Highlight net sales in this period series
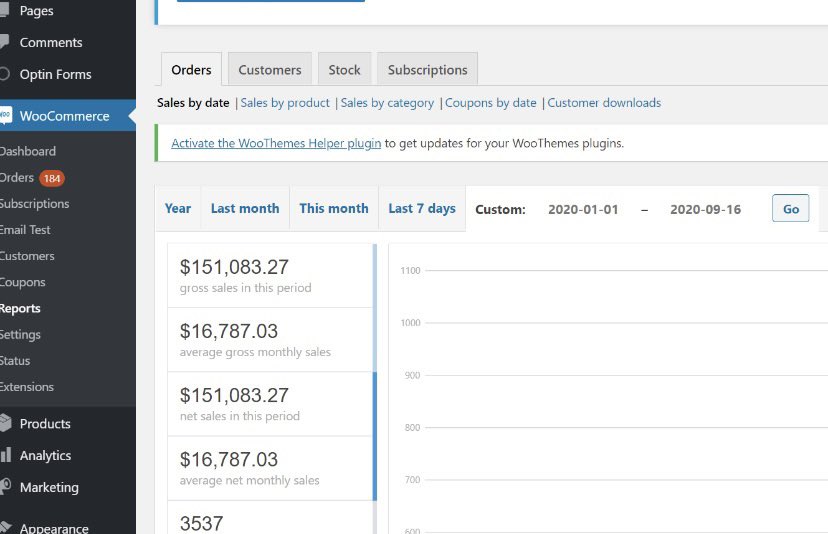The width and height of the screenshot is (828, 534). tap(272, 404)
